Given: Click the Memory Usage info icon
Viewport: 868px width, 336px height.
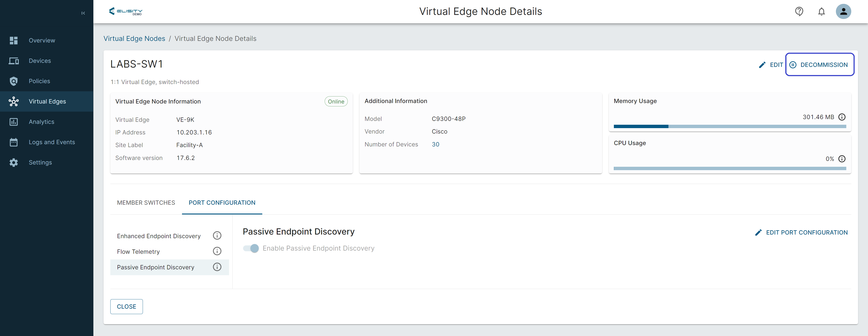Looking at the screenshot, I should [x=842, y=117].
